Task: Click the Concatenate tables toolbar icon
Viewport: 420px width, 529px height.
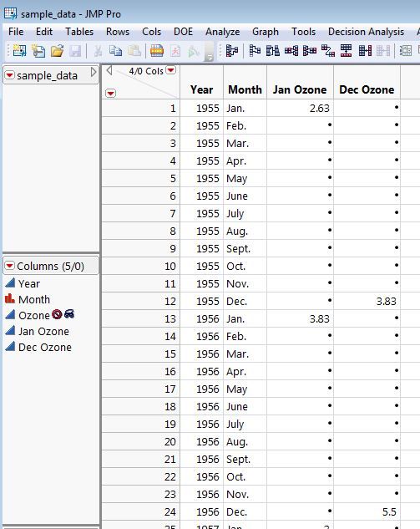Action: point(347,51)
